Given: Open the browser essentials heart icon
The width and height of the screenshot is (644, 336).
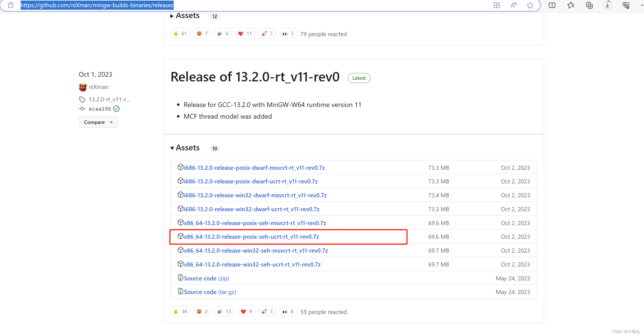Looking at the screenshot, I should coord(626,5).
